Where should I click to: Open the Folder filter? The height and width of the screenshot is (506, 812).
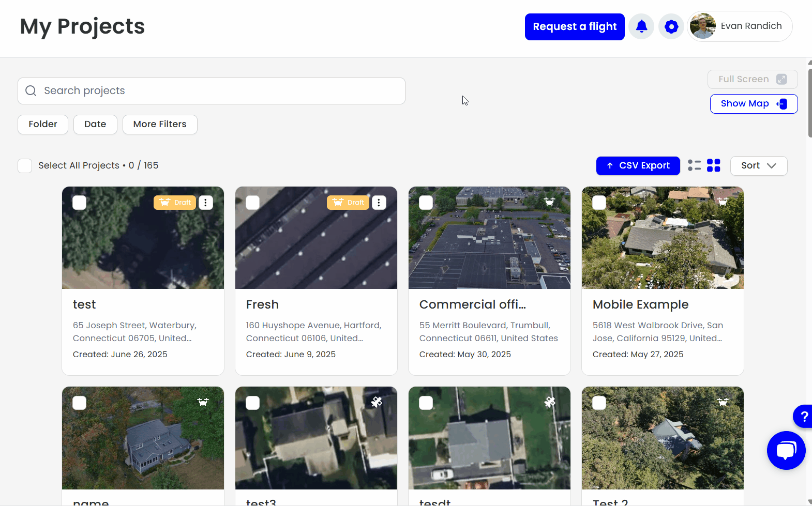click(43, 125)
